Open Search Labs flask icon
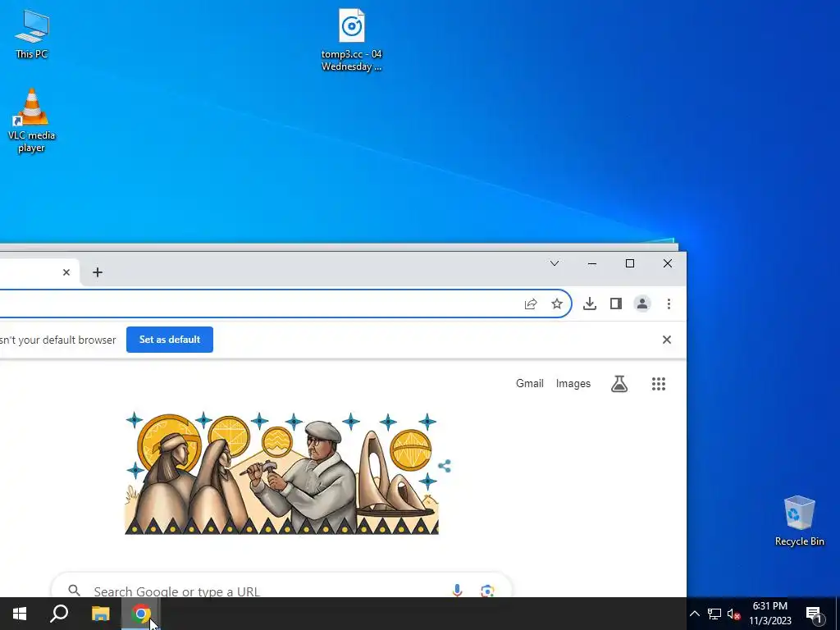The height and width of the screenshot is (630, 840). [x=619, y=384]
